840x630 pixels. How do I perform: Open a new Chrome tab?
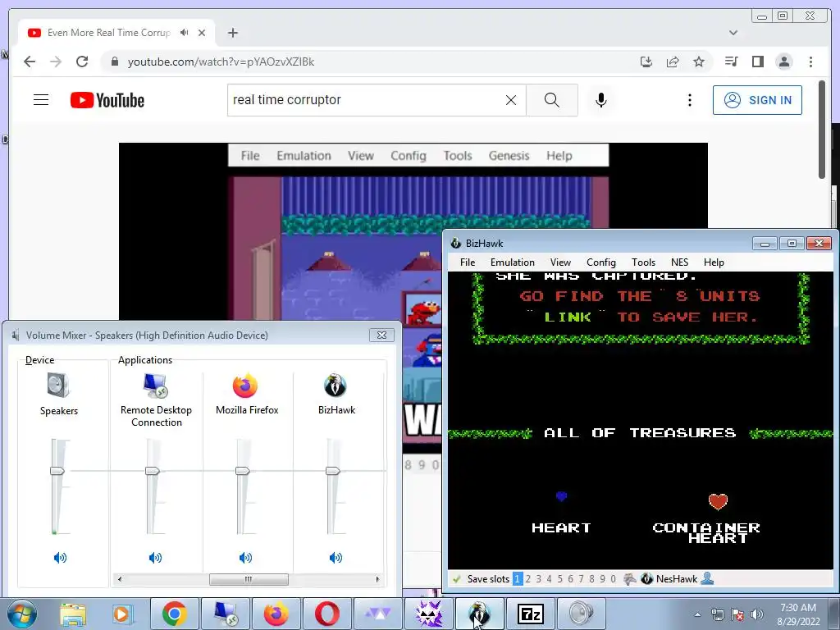pyautogui.click(x=232, y=33)
